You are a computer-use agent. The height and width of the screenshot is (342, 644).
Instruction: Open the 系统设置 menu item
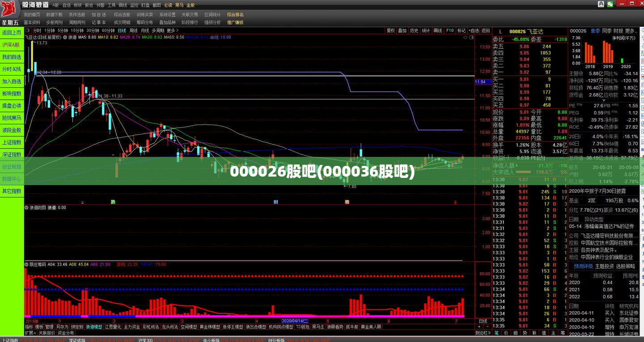(x=167, y=15)
